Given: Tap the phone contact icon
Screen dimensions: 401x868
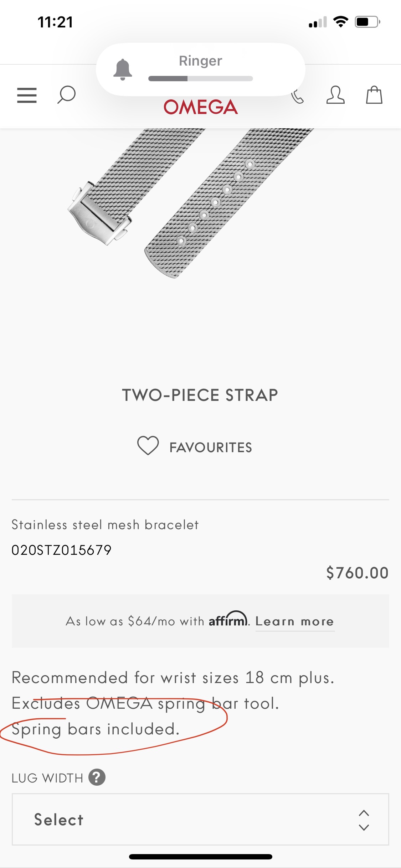Looking at the screenshot, I should (x=298, y=97).
